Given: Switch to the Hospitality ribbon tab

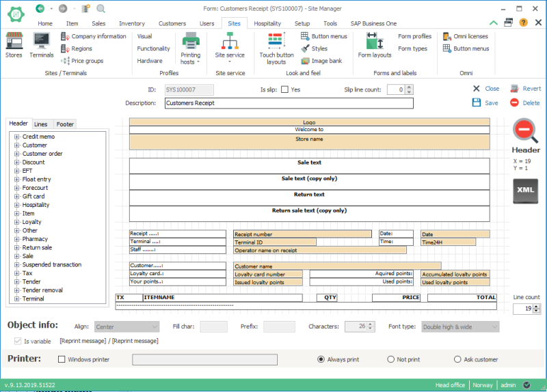Looking at the screenshot, I should click(x=267, y=23).
